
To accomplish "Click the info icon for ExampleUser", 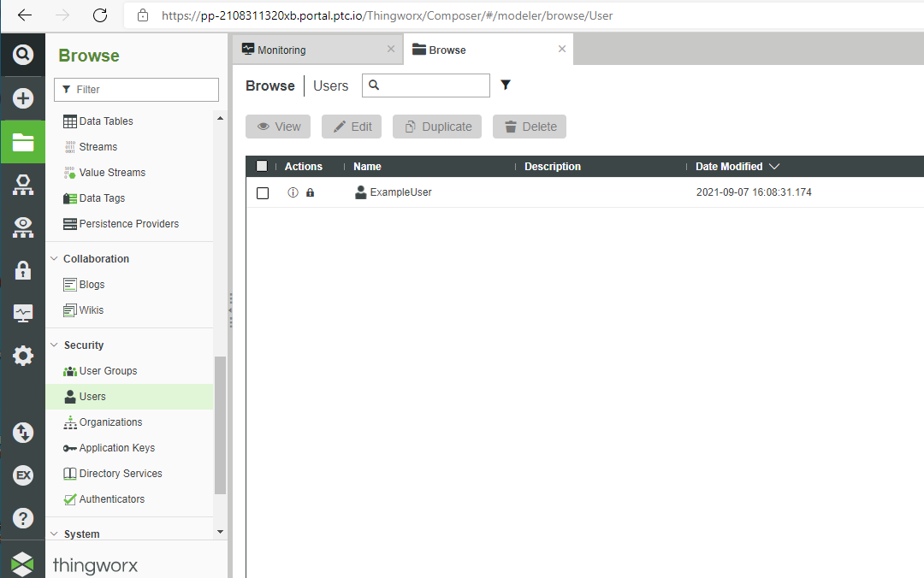I will 293,192.
